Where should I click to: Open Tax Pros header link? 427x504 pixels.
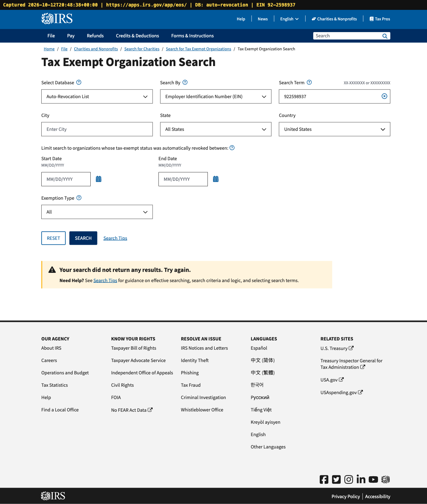coord(380,19)
